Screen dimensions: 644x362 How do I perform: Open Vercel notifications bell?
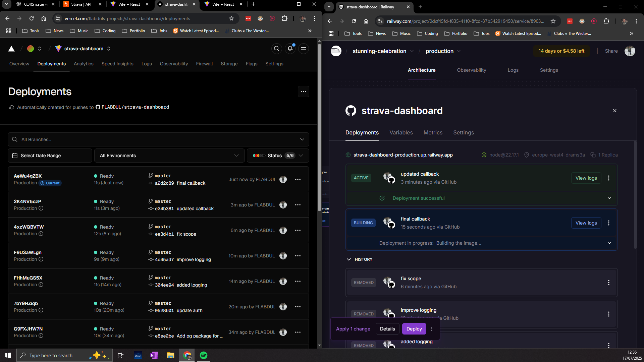290,49
